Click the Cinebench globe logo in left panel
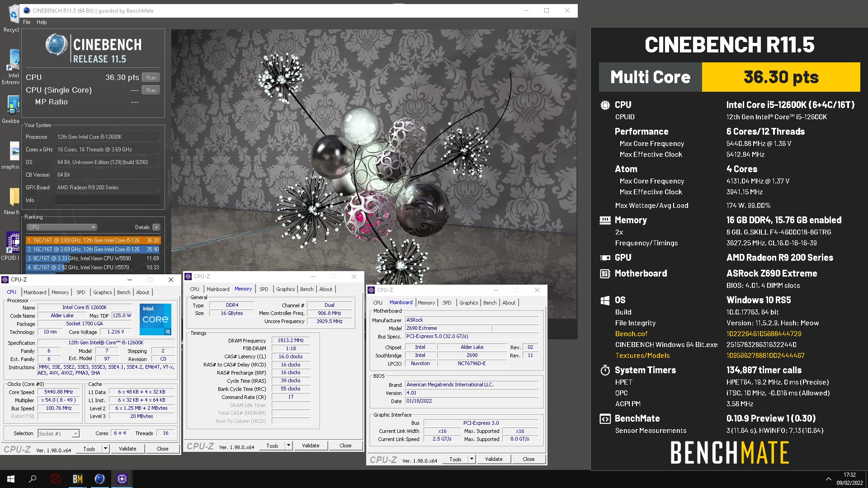Viewport: 868px width, 488px height. tap(56, 45)
